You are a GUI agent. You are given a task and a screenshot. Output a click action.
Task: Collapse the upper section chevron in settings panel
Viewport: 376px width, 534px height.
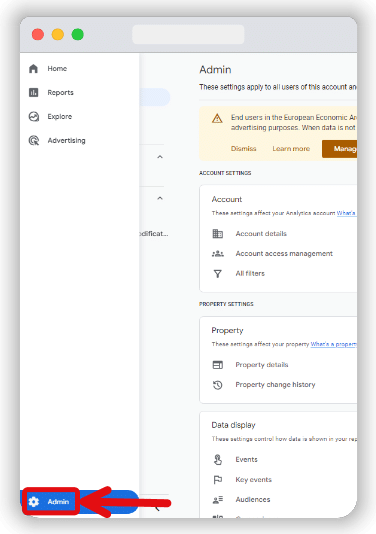pos(160,157)
